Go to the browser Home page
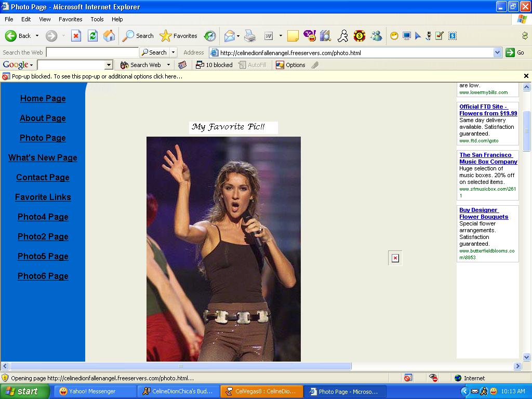 point(109,36)
